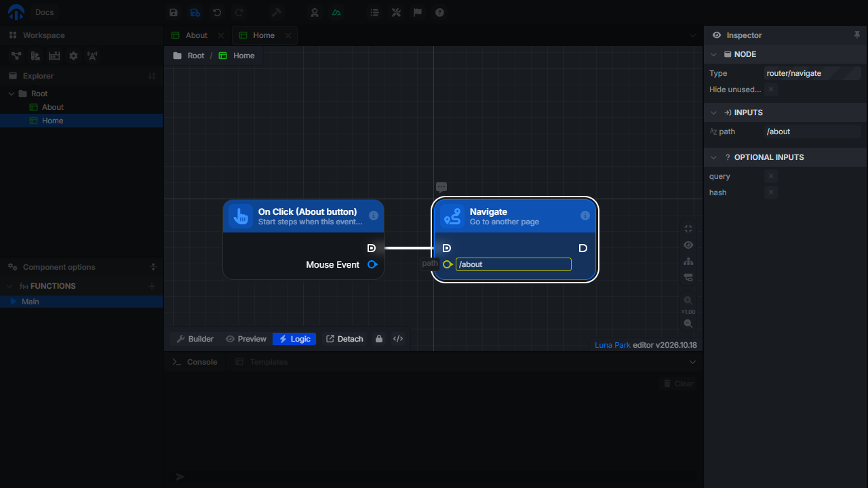Zoom in on the canvas with the magnifier plus
The width and height of the screenshot is (868, 488).
(688, 300)
